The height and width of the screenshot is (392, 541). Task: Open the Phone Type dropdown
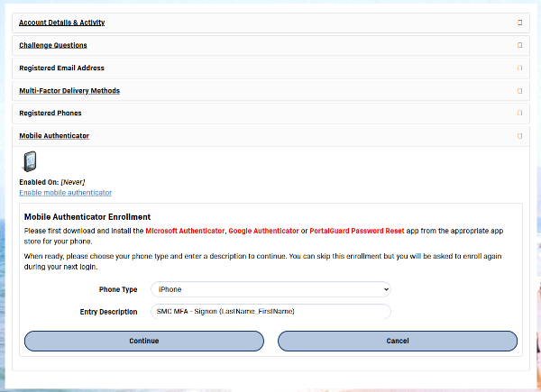[270, 289]
